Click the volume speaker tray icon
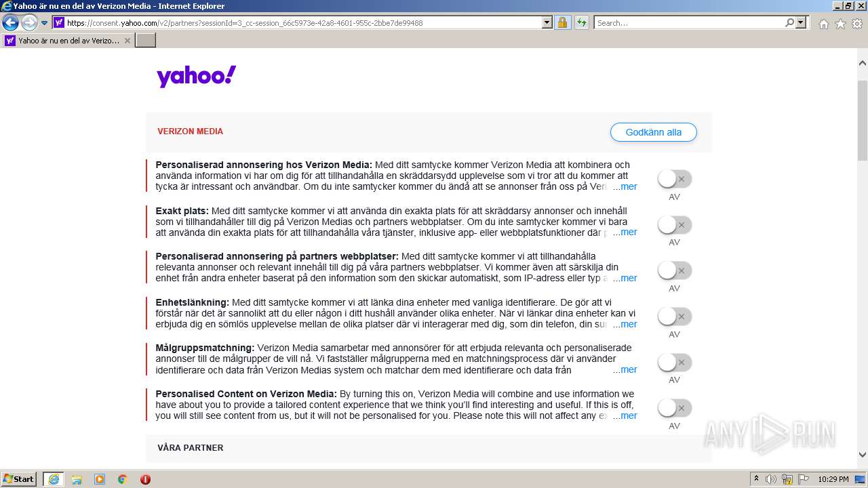Viewport: 868px width, 488px height. pyautogui.click(x=771, y=479)
